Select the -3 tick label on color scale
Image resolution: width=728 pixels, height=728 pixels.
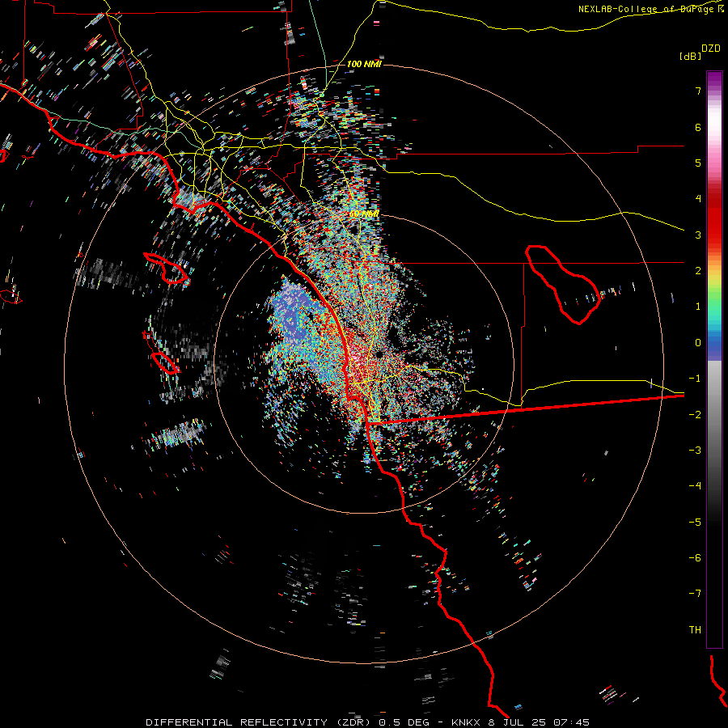(x=695, y=450)
